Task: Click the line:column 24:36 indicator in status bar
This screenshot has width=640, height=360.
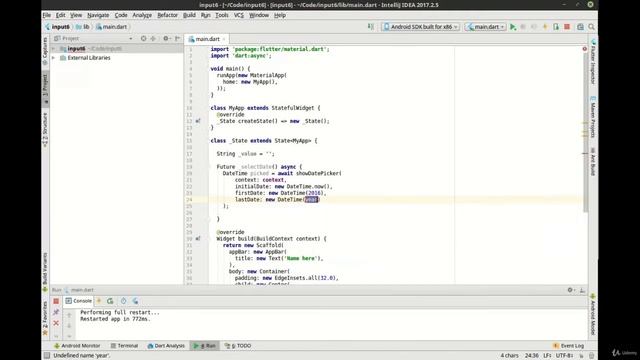Action: pos(531,356)
